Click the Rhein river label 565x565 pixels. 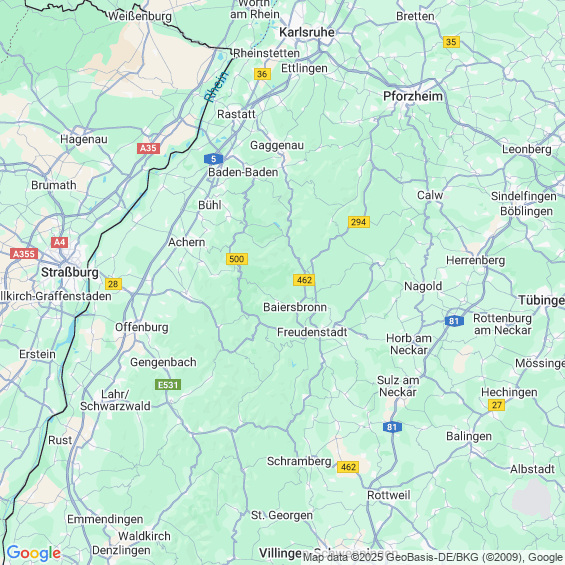[216, 87]
